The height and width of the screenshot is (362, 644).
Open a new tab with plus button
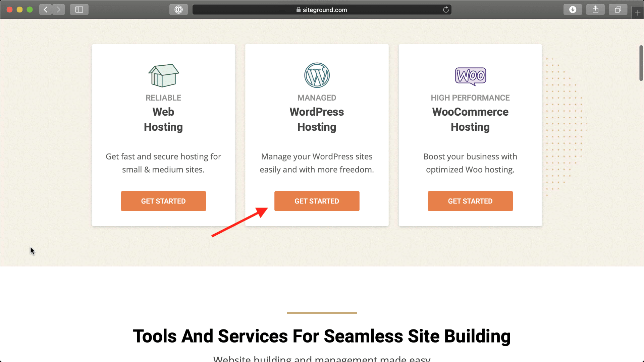[x=638, y=13]
